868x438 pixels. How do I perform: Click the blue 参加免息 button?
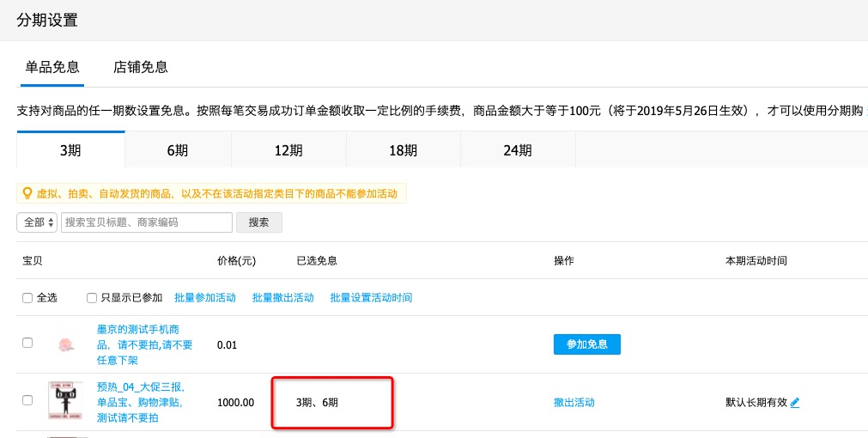coord(586,344)
